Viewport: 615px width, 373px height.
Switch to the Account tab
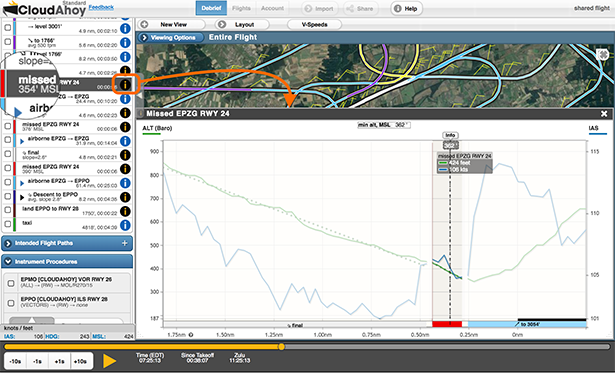(272, 8)
